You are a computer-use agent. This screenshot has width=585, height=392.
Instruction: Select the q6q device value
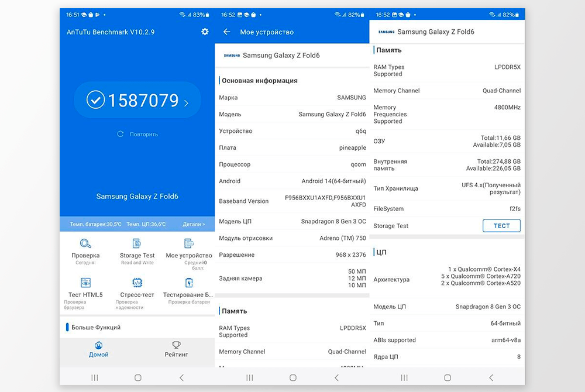[361, 131]
